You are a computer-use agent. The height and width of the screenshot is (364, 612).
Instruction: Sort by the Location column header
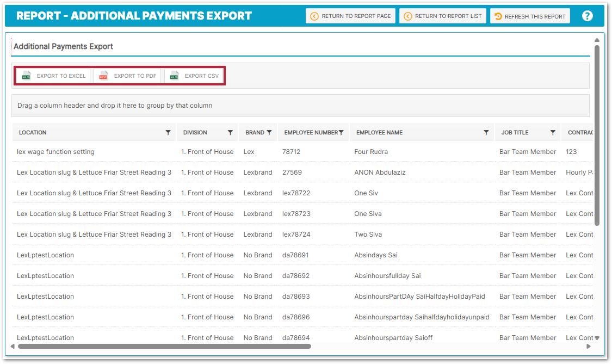coord(33,133)
